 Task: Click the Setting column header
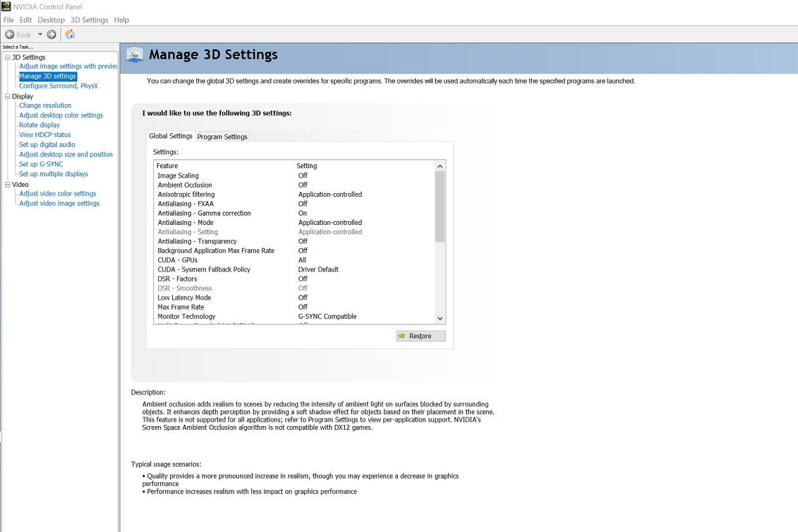click(x=364, y=166)
